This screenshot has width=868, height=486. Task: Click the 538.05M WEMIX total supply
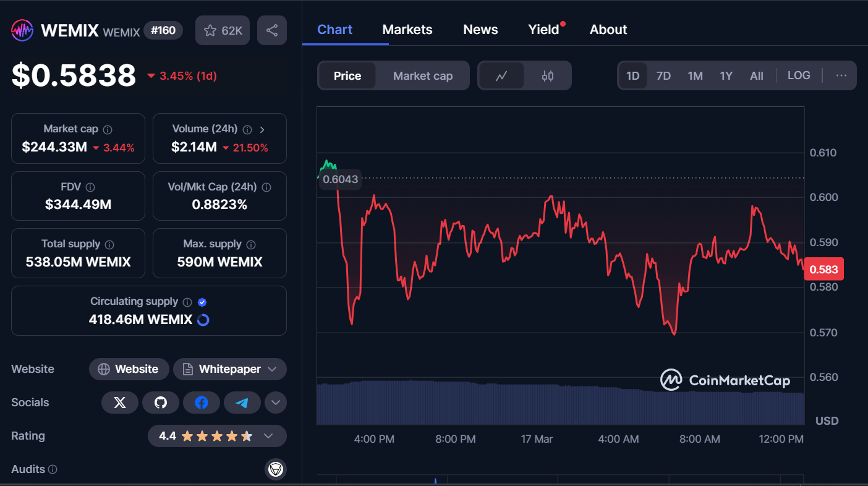[x=79, y=262]
